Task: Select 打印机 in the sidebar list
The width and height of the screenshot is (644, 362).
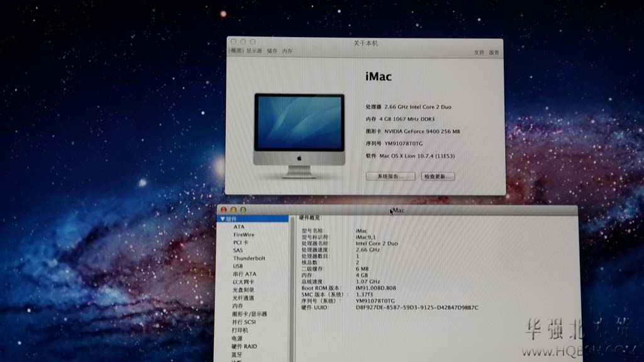Action: [x=240, y=330]
